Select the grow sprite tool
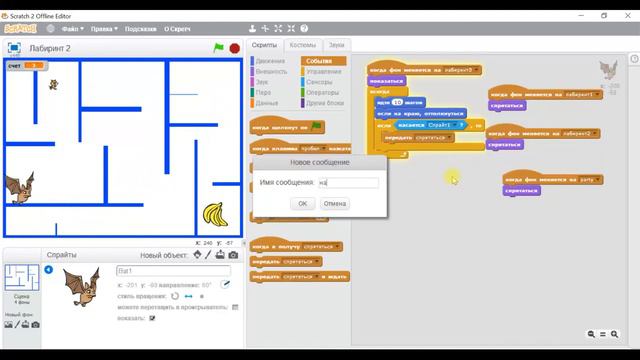 pos(278,28)
